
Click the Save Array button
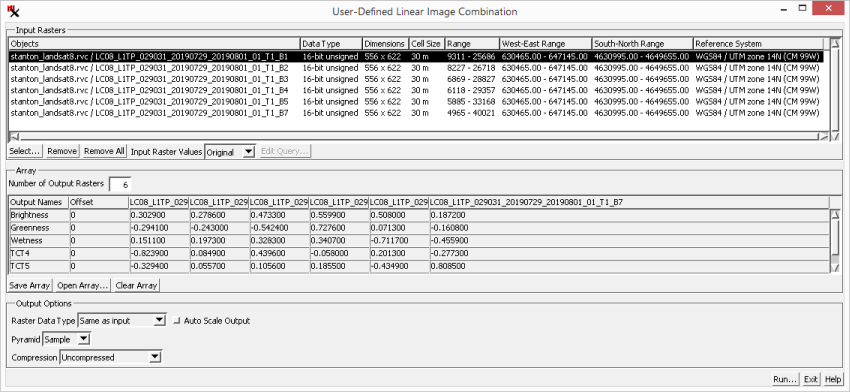point(30,285)
